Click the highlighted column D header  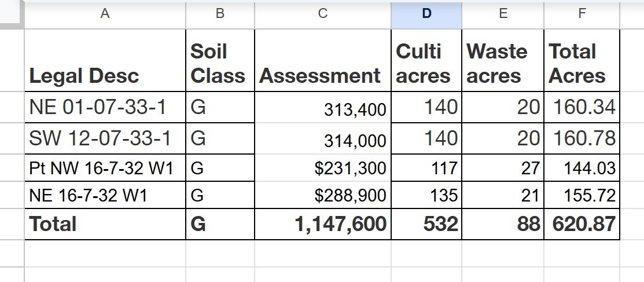pyautogui.click(x=426, y=14)
